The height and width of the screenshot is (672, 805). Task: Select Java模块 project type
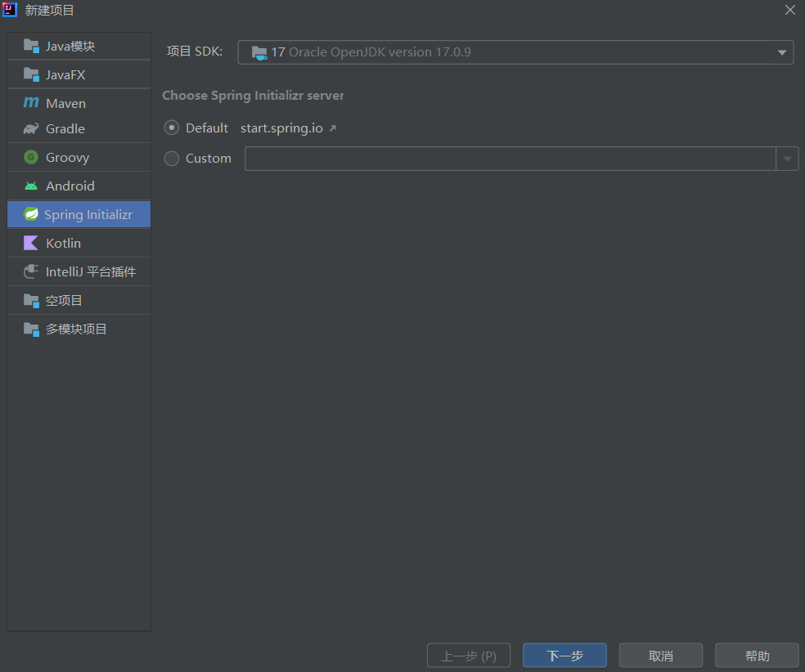tap(79, 46)
